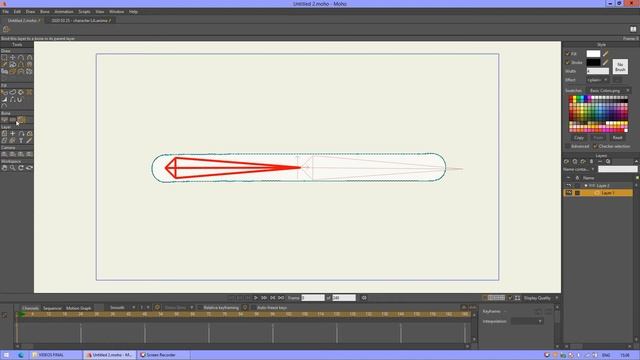The image size is (640, 360).
Task: Choose the Zoom Camera tool
Action: pos(13,154)
